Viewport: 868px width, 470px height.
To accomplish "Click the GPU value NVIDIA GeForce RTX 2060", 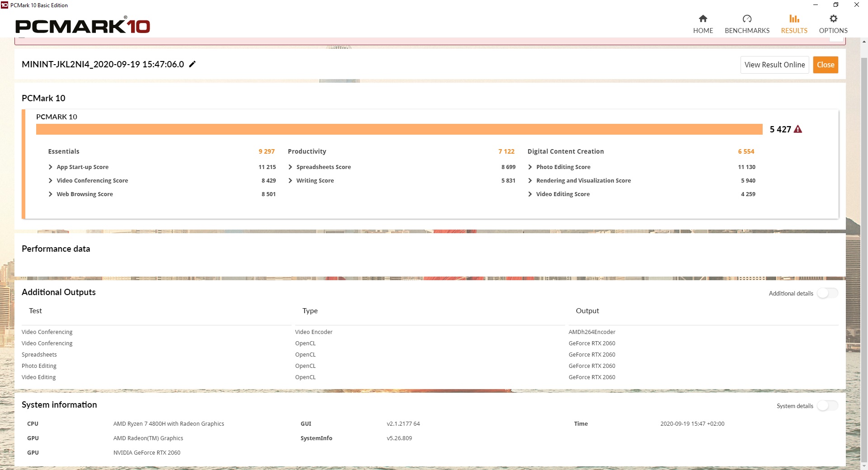I will tap(147, 453).
